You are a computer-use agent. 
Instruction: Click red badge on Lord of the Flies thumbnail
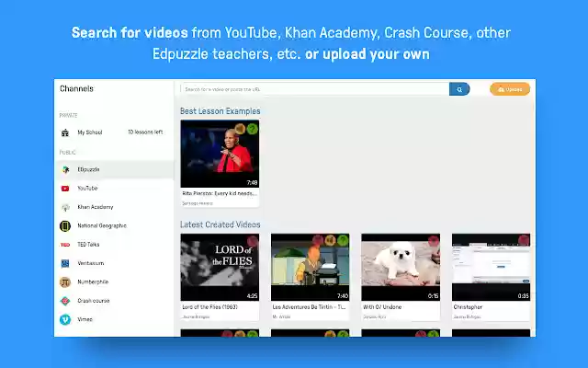tap(253, 241)
